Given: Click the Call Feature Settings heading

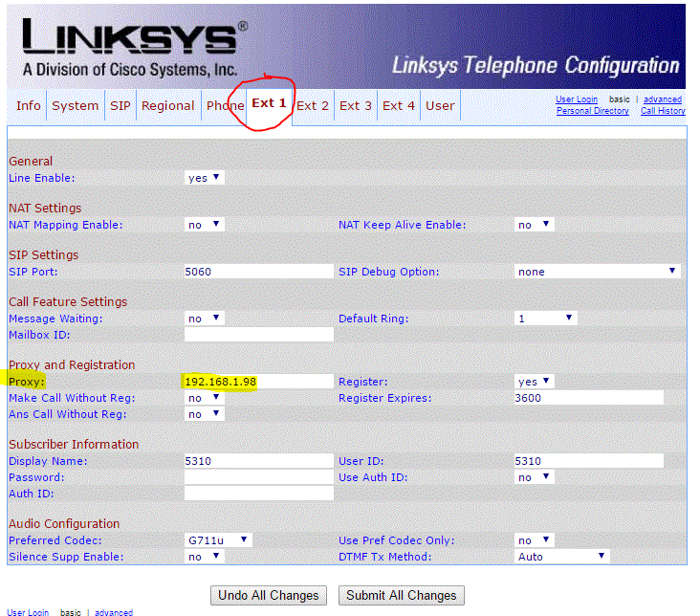Looking at the screenshot, I should pos(68,302).
